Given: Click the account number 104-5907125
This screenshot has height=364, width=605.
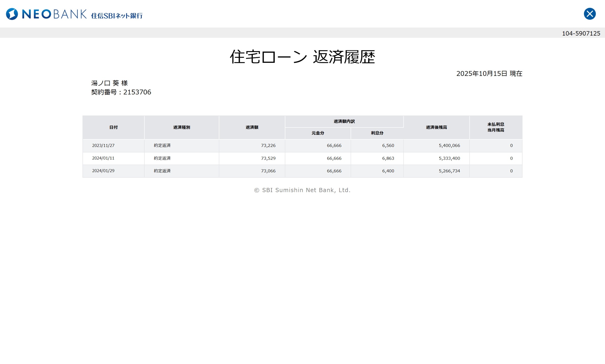Looking at the screenshot, I should pos(581,34).
